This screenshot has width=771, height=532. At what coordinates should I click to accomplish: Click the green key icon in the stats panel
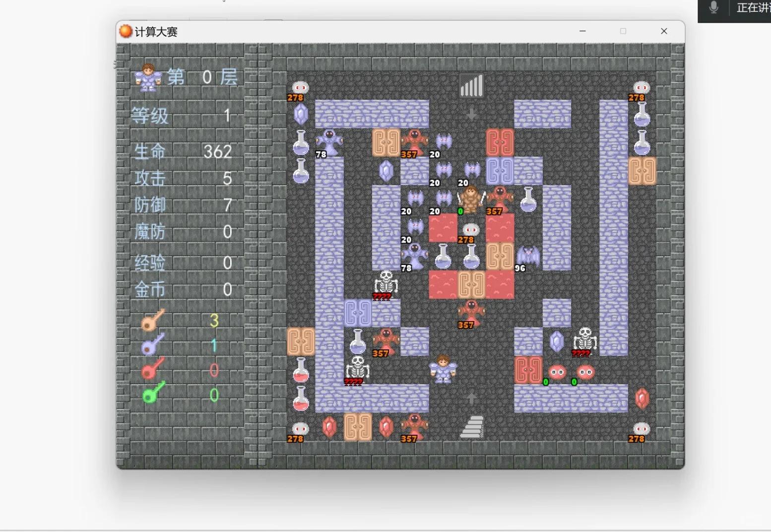(x=153, y=393)
